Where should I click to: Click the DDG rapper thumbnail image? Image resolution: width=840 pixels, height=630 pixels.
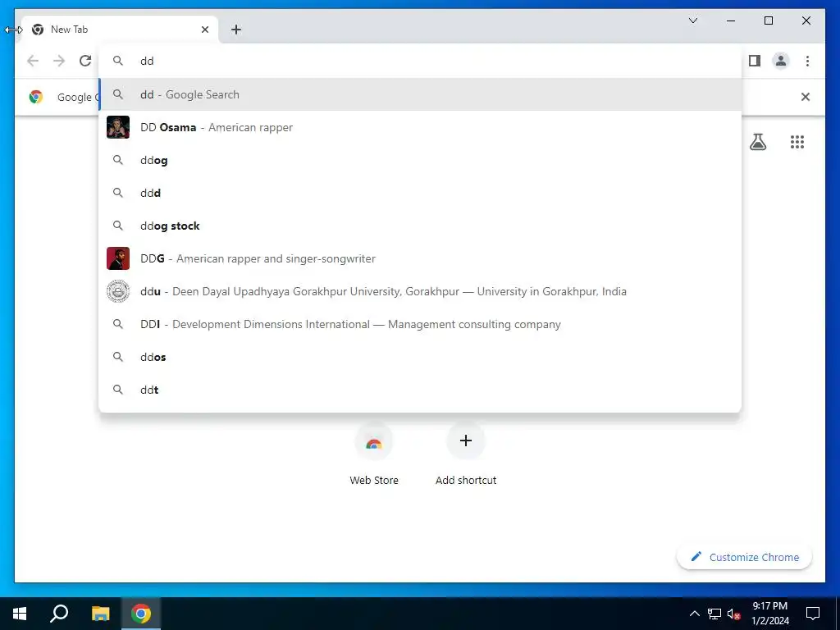click(x=118, y=258)
